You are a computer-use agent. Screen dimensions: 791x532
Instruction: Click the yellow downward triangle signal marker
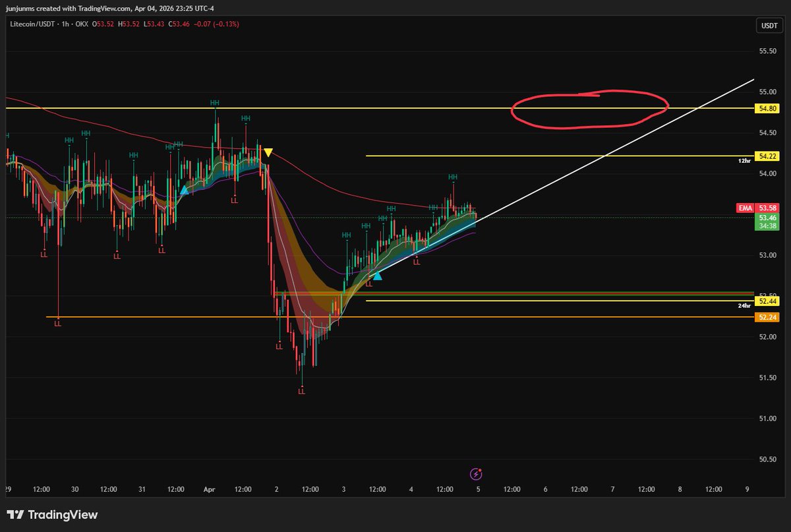(x=268, y=153)
